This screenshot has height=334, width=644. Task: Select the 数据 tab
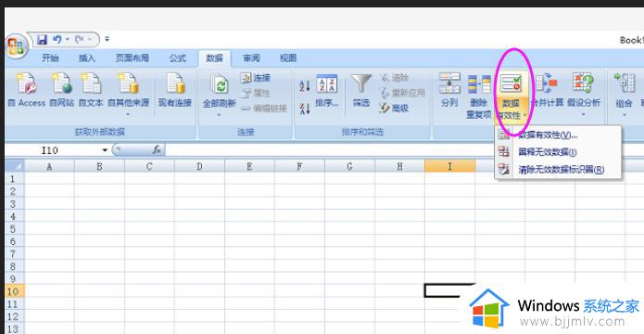(x=214, y=58)
